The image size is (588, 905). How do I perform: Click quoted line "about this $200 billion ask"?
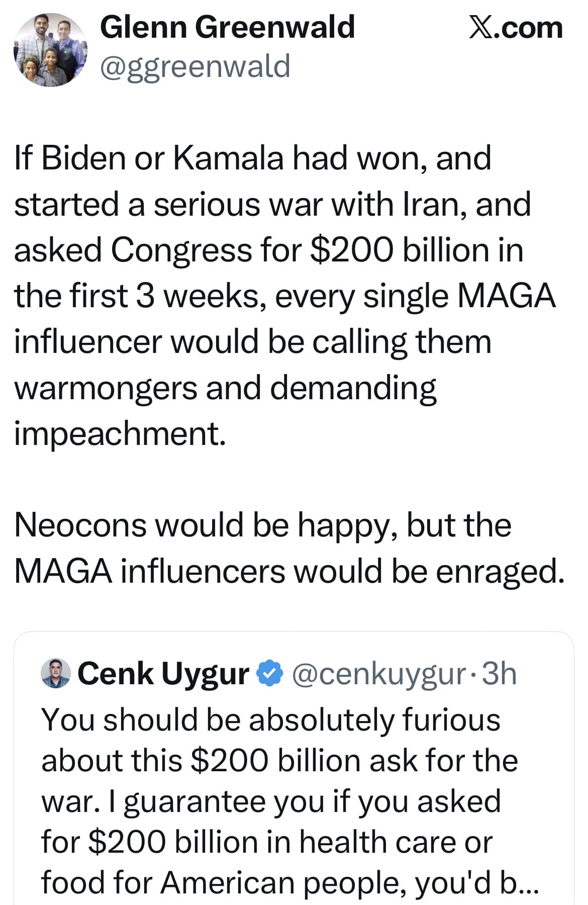[279, 760]
